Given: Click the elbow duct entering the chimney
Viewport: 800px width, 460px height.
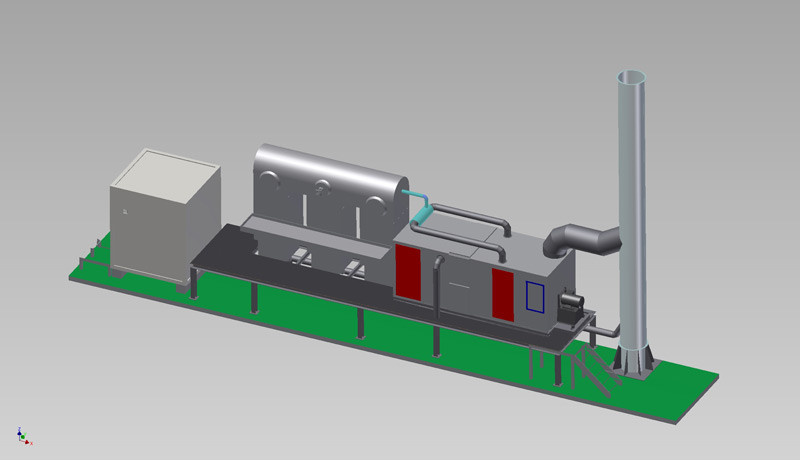Looking at the screenshot, I should point(580,239).
